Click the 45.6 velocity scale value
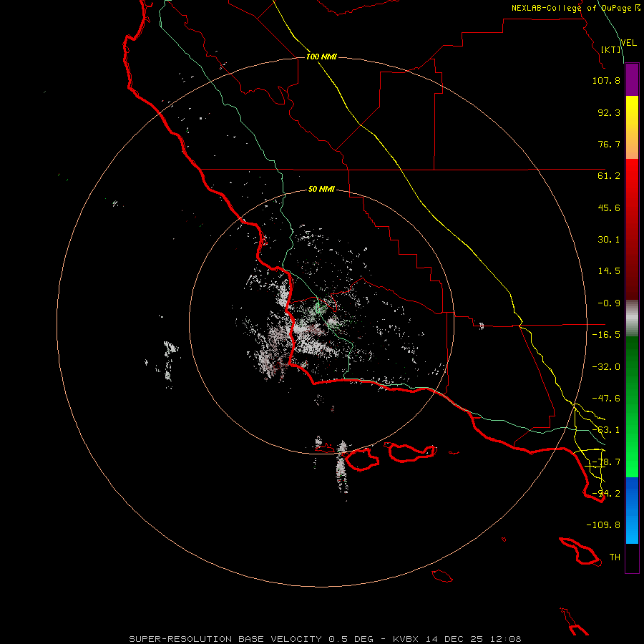The height and width of the screenshot is (644, 644). coord(609,208)
